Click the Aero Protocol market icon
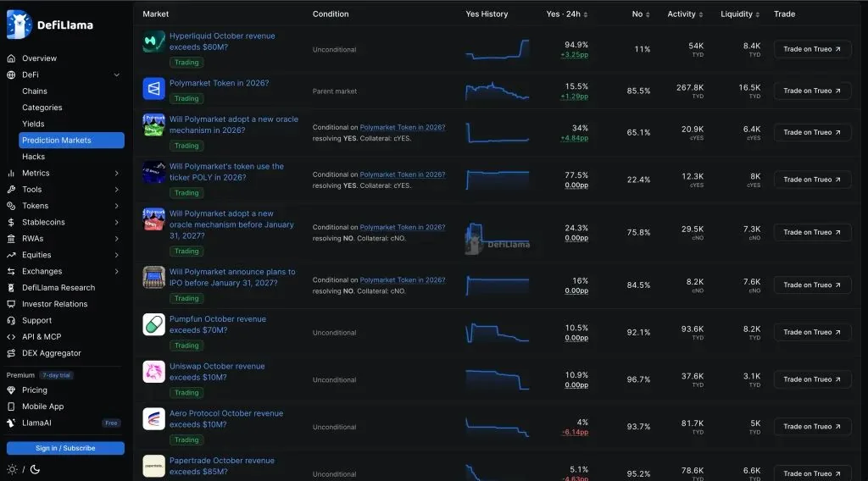The width and height of the screenshot is (868, 481). [x=154, y=418]
